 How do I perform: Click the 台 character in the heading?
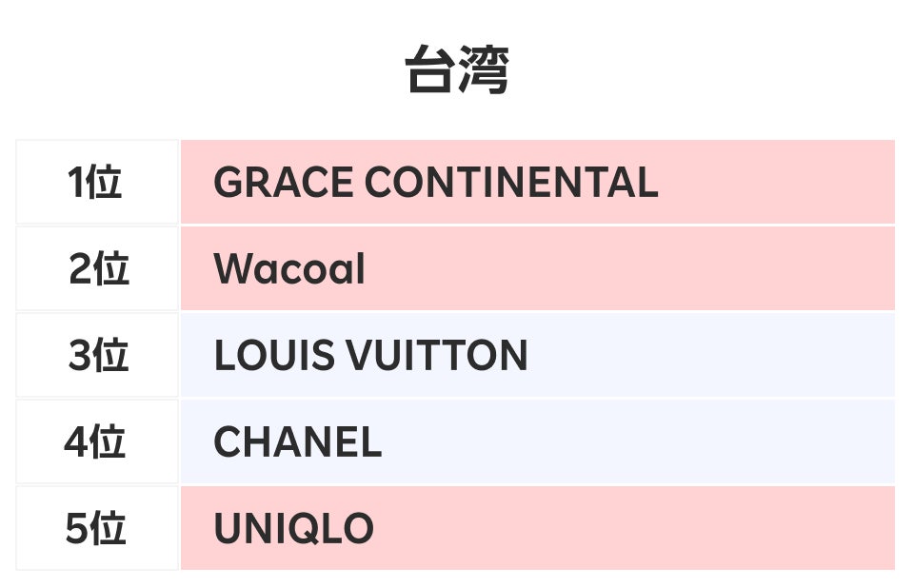click(430, 71)
